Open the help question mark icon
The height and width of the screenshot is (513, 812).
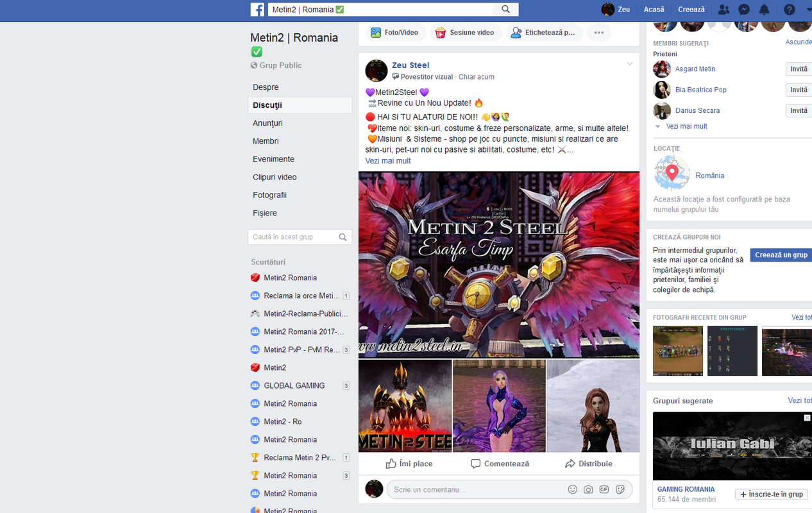[x=790, y=10]
